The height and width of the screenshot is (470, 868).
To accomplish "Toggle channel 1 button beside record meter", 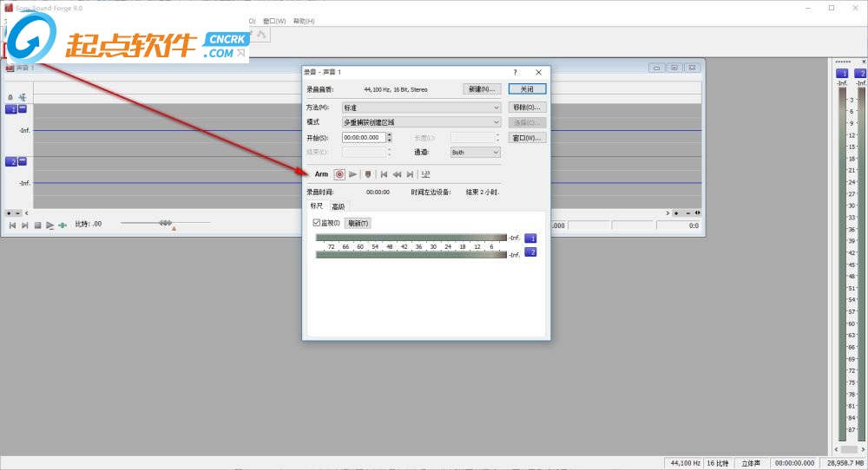I will pyautogui.click(x=530, y=238).
